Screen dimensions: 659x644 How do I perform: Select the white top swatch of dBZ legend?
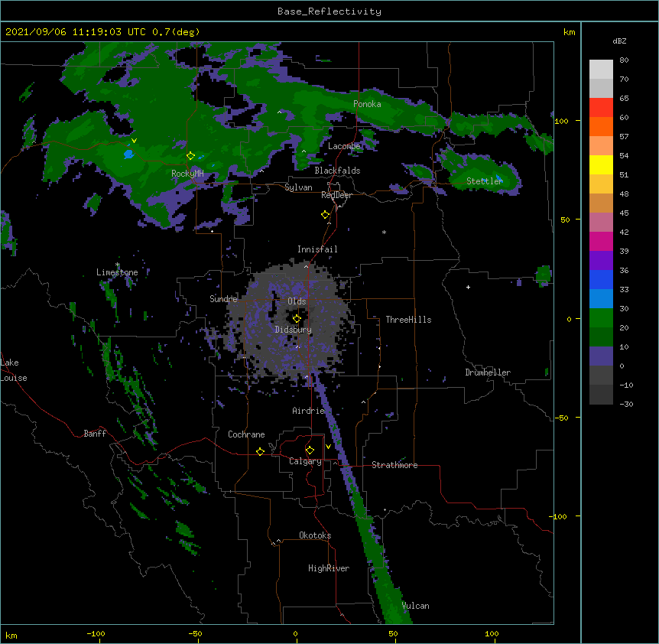point(601,70)
